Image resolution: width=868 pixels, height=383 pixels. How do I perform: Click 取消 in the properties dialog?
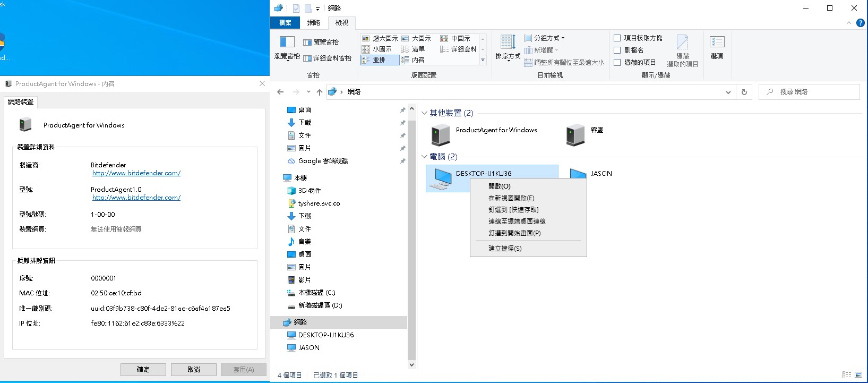(194, 370)
